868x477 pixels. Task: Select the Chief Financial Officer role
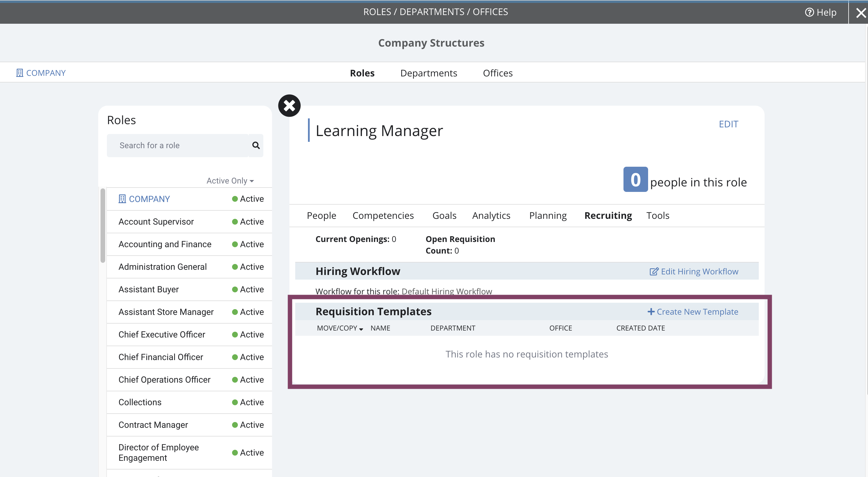pos(189,357)
